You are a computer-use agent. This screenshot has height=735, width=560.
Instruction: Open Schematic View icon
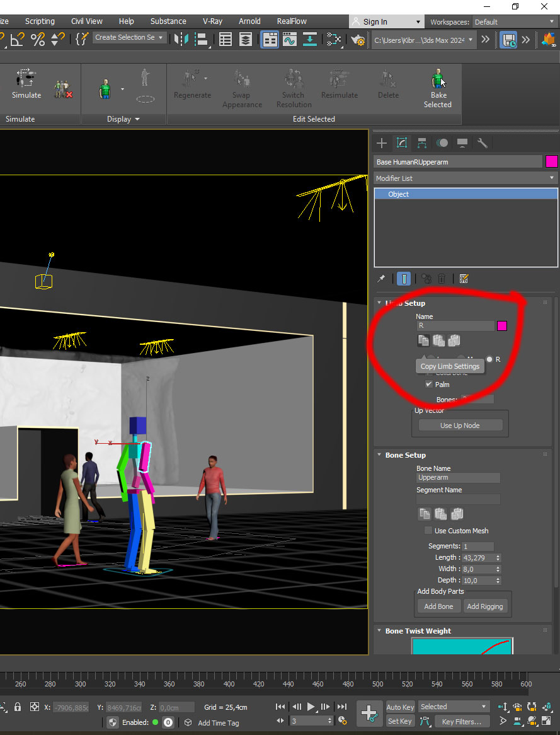[334, 39]
